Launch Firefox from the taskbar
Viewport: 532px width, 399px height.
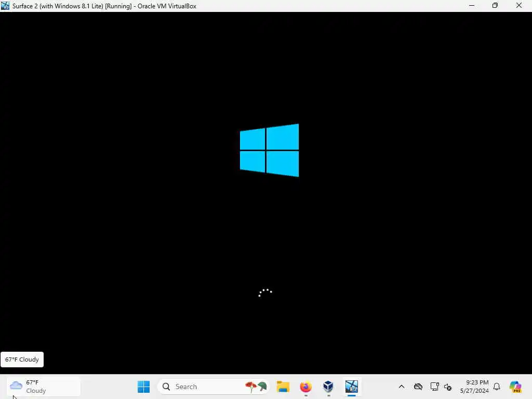pyautogui.click(x=305, y=387)
